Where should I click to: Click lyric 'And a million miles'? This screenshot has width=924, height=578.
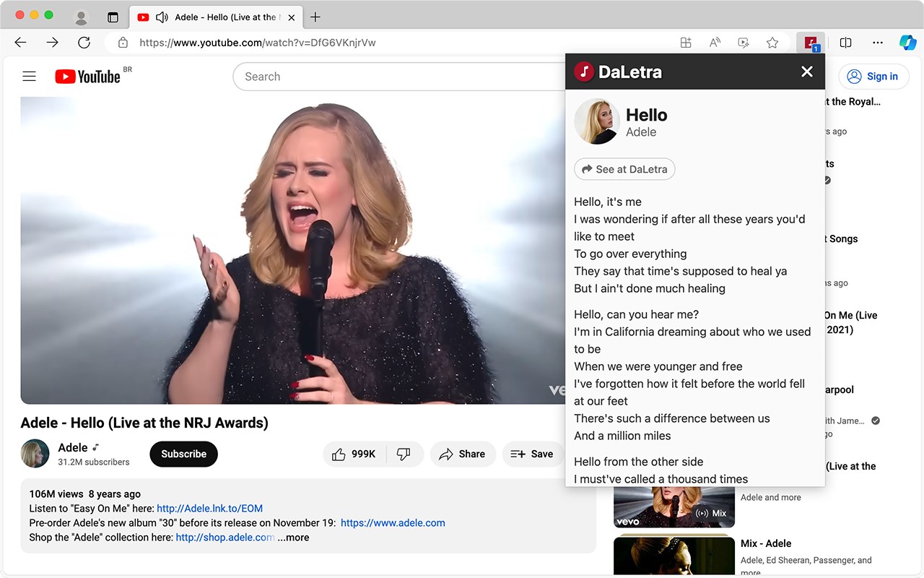click(622, 436)
